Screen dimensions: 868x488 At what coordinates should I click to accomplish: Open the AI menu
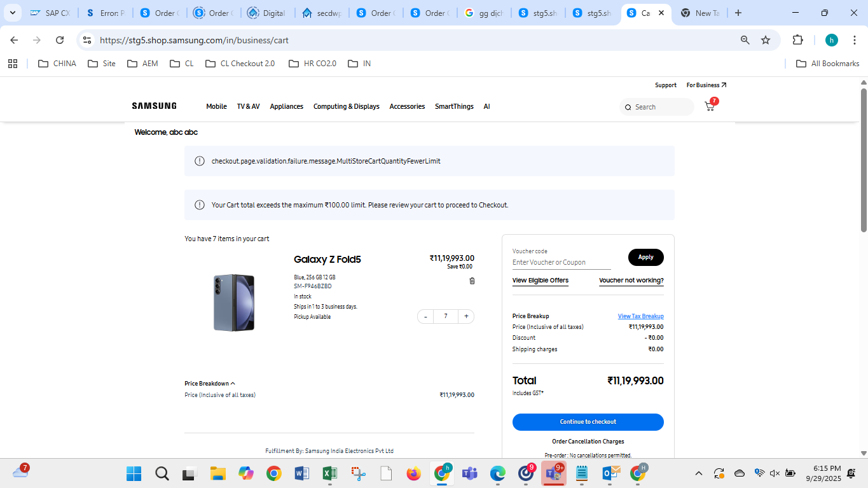pyautogui.click(x=486, y=106)
